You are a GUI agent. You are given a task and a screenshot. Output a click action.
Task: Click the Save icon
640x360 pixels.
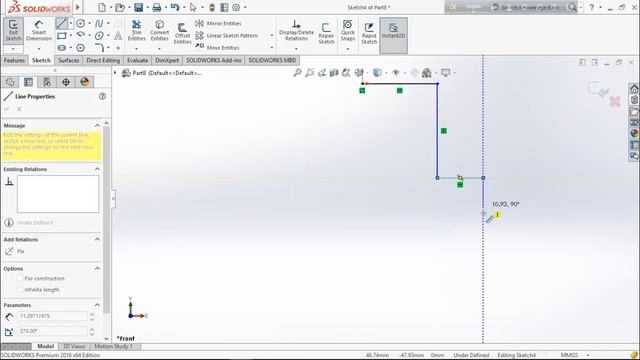coord(138,7)
